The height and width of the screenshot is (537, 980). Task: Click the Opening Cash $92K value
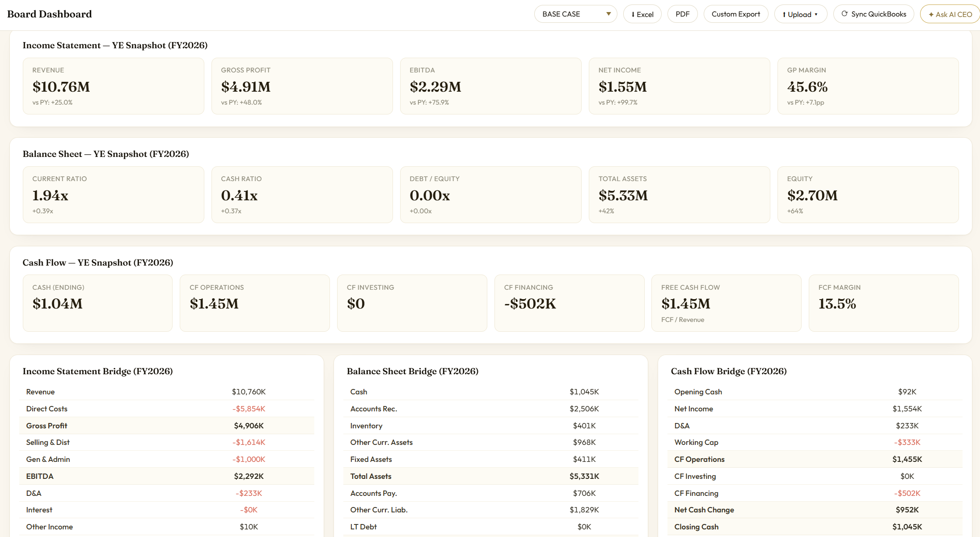907,392
